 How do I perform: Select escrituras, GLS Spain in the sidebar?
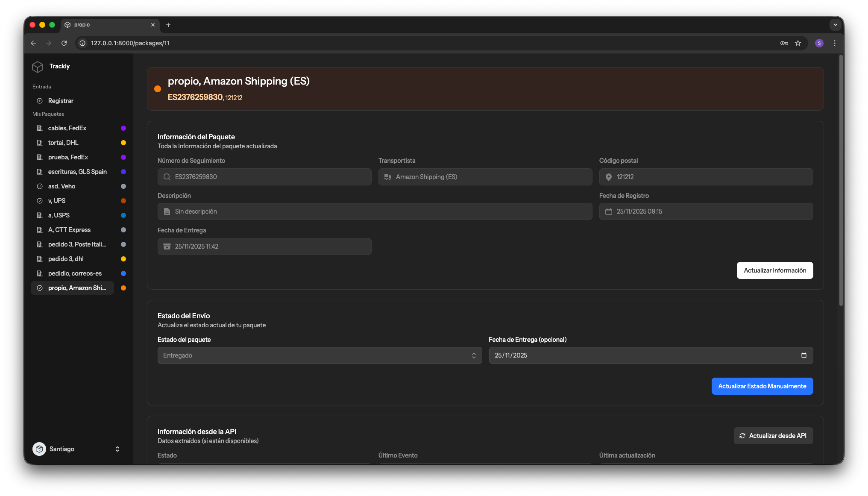[x=77, y=172]
